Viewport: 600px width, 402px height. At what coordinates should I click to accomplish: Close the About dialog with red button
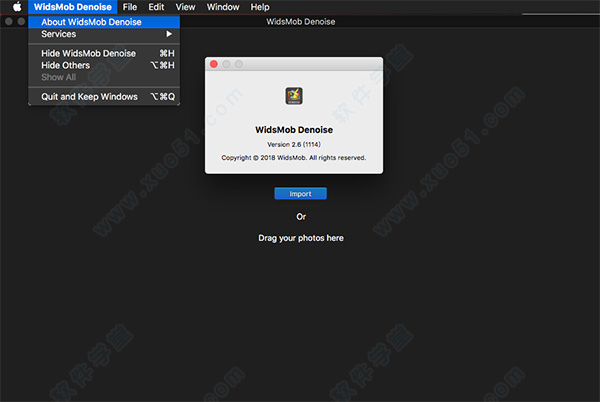(214, 64)
